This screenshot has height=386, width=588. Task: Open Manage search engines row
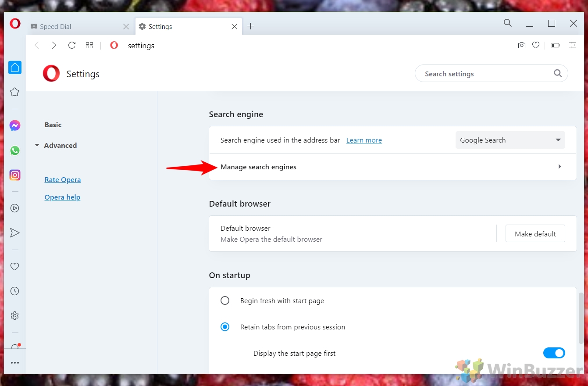(x=393, y=167)
